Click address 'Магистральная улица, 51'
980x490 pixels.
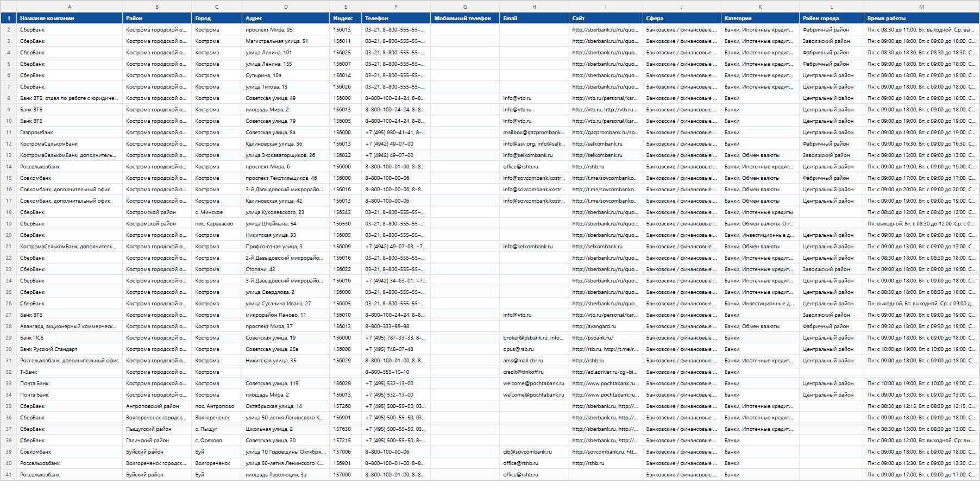tap(286, 41)
